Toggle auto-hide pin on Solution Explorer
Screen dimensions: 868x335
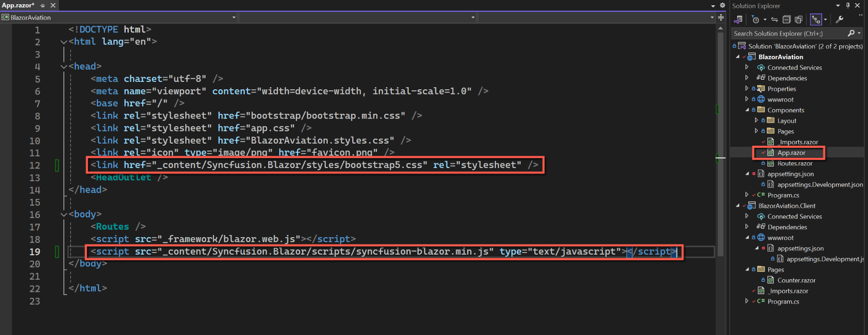click(848, 5)
